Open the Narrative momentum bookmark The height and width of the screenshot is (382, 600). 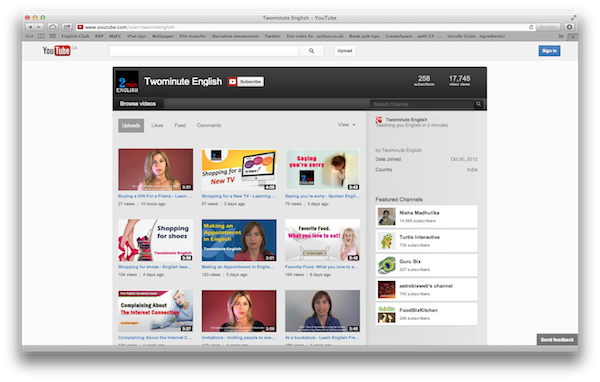tap(235, 36)
